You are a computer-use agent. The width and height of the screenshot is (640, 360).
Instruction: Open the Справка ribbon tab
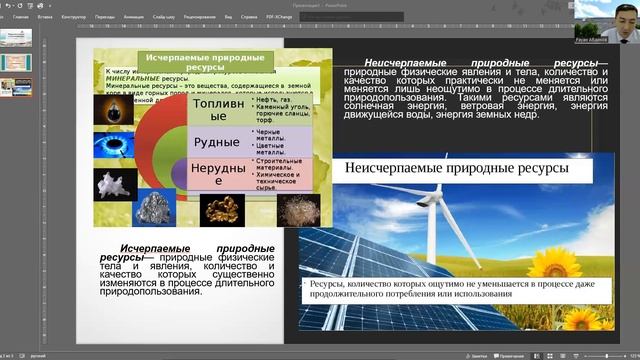(x=249, y=17)
